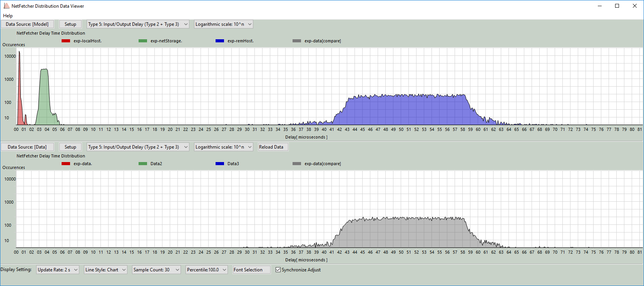Viewport: 644px width, 286px height.
Task: Open the top panel's Logarithmic scale dropdown
Action: tap(223, 24)
